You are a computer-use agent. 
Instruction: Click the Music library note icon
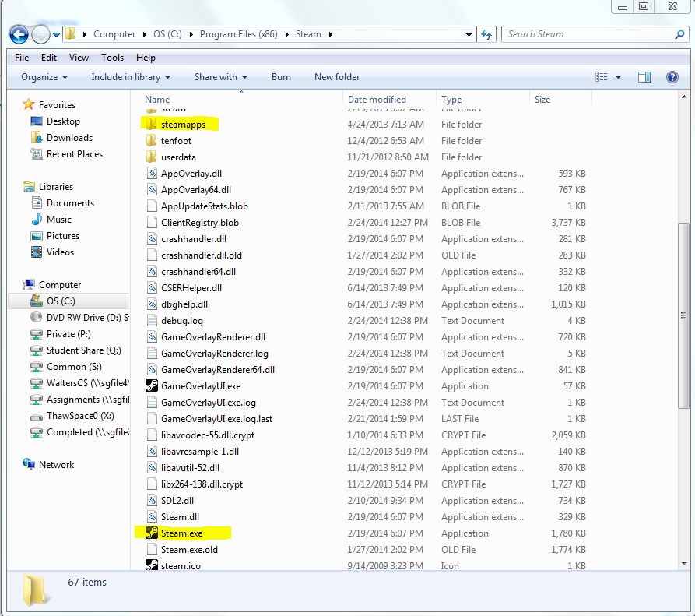pos(37,220)
